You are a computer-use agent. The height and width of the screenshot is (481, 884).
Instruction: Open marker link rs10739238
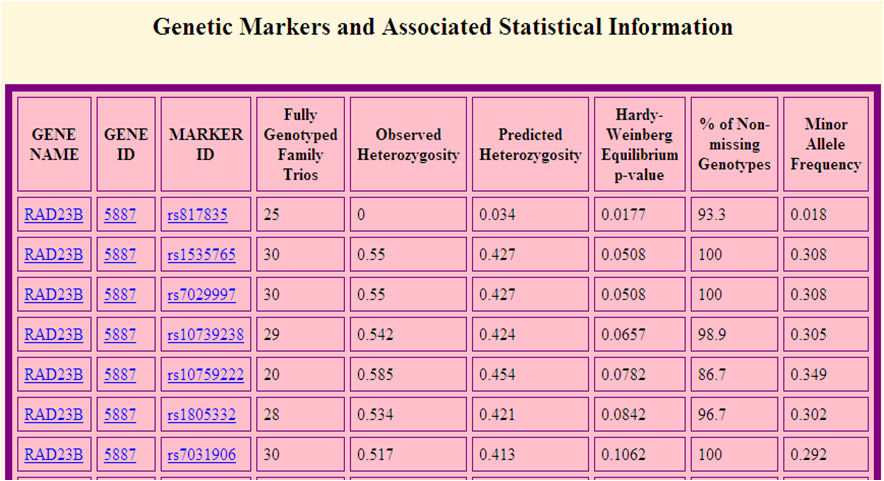206,334
